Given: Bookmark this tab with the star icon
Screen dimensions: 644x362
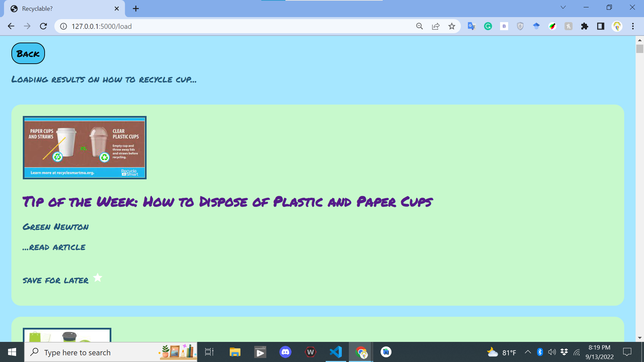Looking at the screenshot, I should [x=452, y=26].
